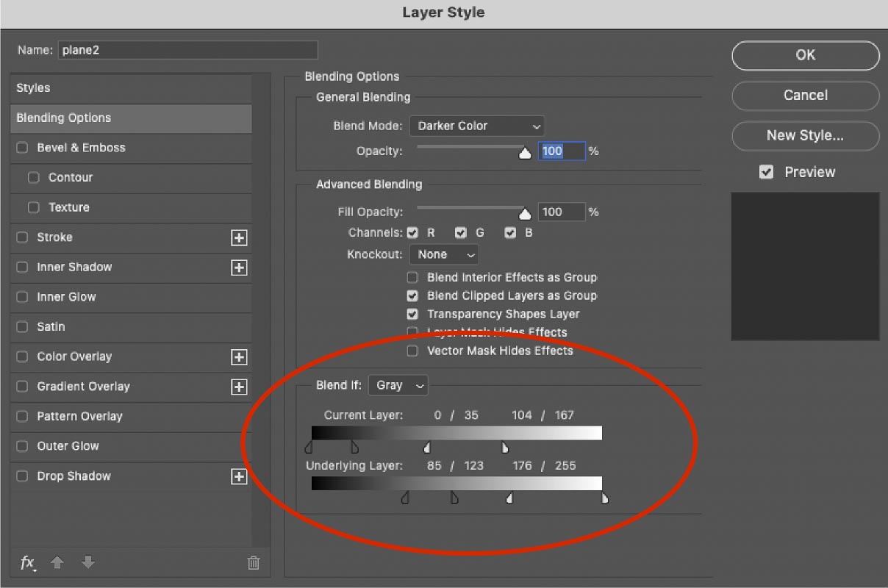The image size is (888, 588).
Task: Enable the Bevel & Emboss checkbox
Action: tap(22, 148)
